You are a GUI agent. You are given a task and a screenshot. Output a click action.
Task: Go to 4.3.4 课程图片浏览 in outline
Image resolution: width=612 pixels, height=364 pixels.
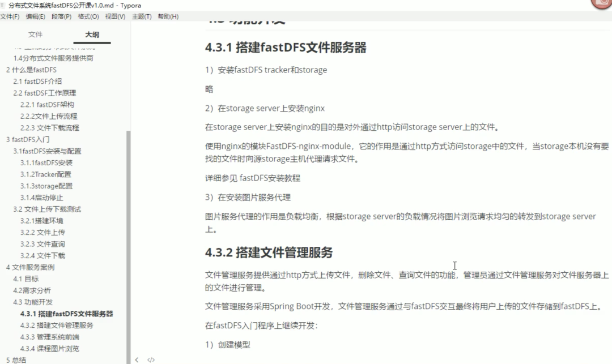pyautogui.click(x=49, y=348)
